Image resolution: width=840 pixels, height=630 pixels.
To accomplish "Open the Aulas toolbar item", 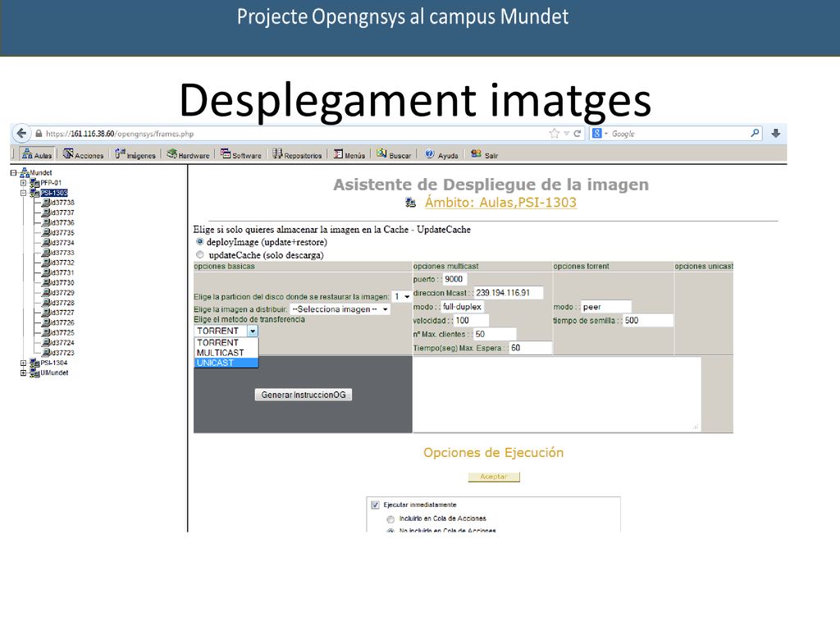I will click(37, 154).
